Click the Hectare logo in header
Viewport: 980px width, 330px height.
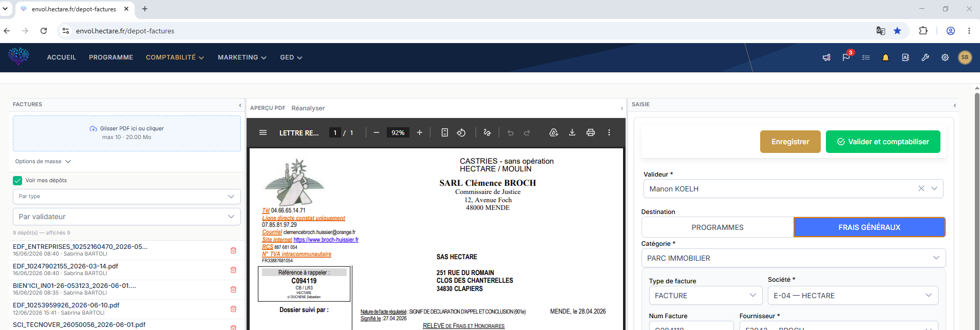tap(18, 56)
